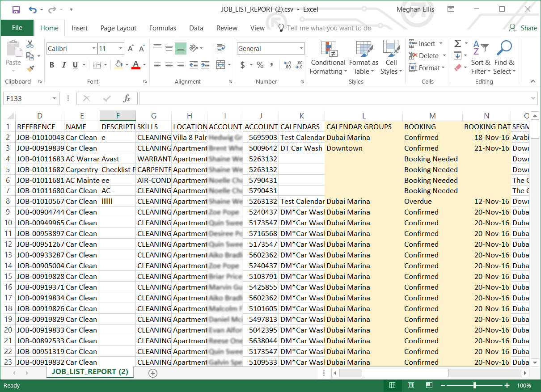This screenshot has height=392, width=541.
Task: Click the Percent Style icon
Action: point(260,65)
